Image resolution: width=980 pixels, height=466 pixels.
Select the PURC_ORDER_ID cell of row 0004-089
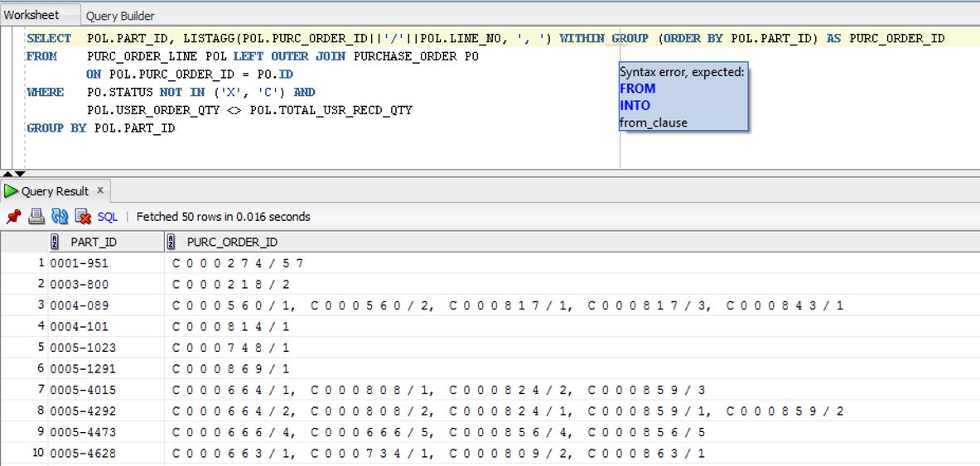click(572, 305)
